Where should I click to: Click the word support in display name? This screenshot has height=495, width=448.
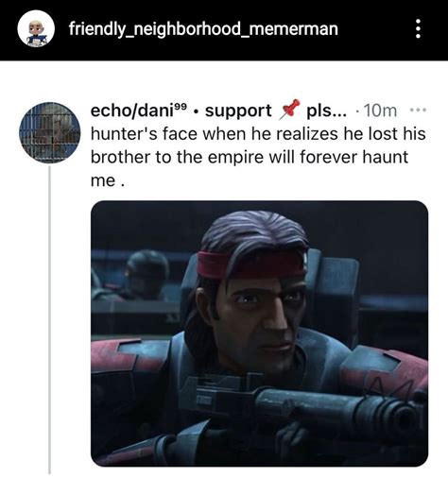pos(238,111)
